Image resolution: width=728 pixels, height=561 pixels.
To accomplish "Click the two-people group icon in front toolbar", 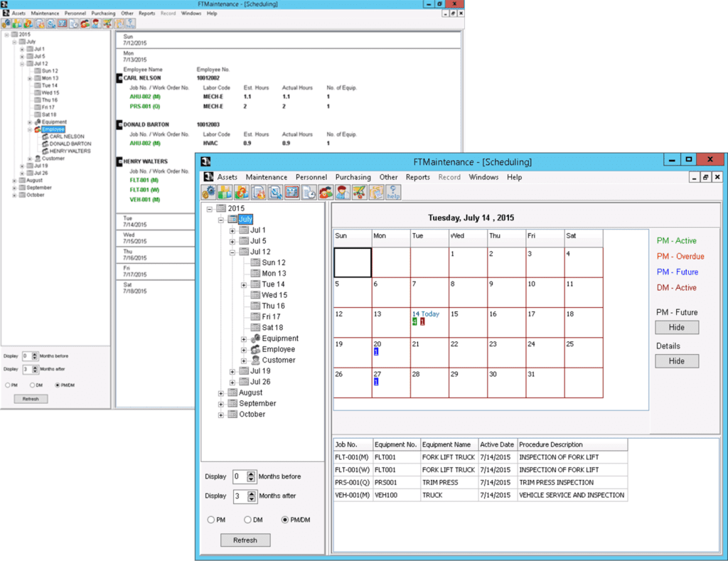I will pos(326,192).
